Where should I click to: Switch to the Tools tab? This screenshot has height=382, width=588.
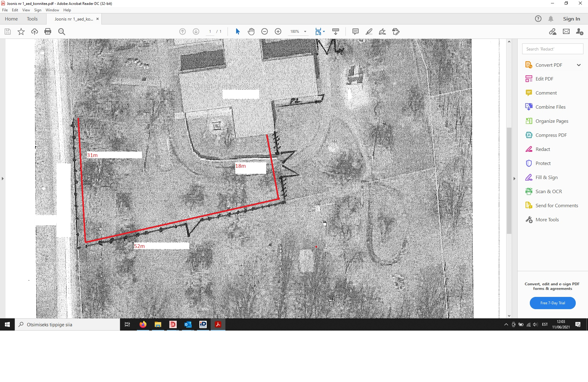(32, 19)
